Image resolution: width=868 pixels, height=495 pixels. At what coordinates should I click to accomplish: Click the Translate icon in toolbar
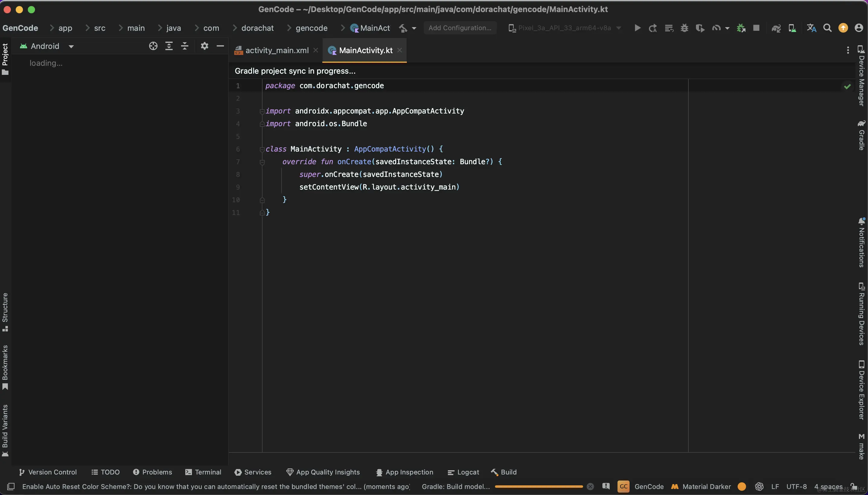click(x=811, y=28)
